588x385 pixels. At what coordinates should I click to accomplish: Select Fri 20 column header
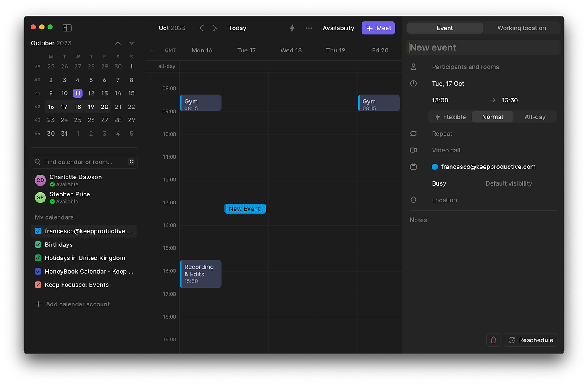(x=380, y=50)
